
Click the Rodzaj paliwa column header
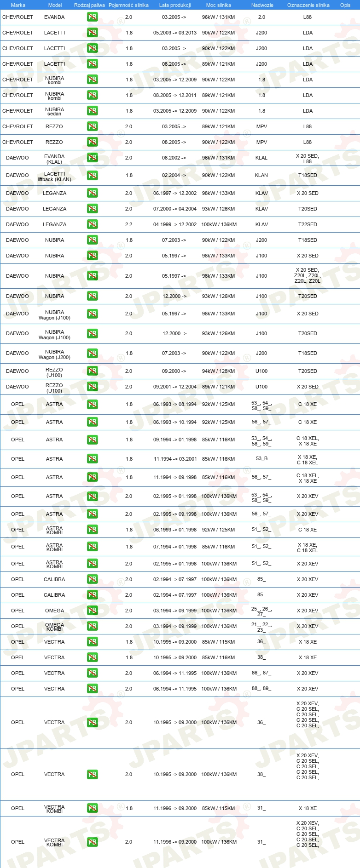(89, 5)
